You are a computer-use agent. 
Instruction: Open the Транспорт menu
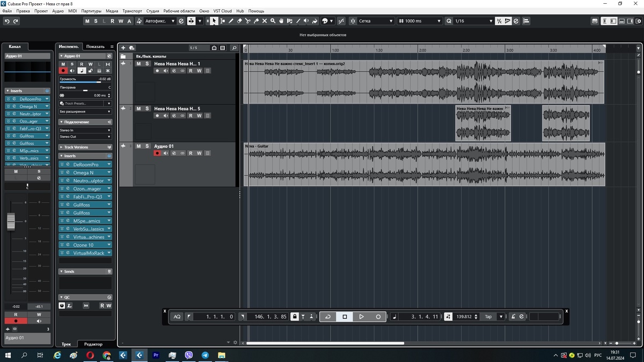[132, 11]
